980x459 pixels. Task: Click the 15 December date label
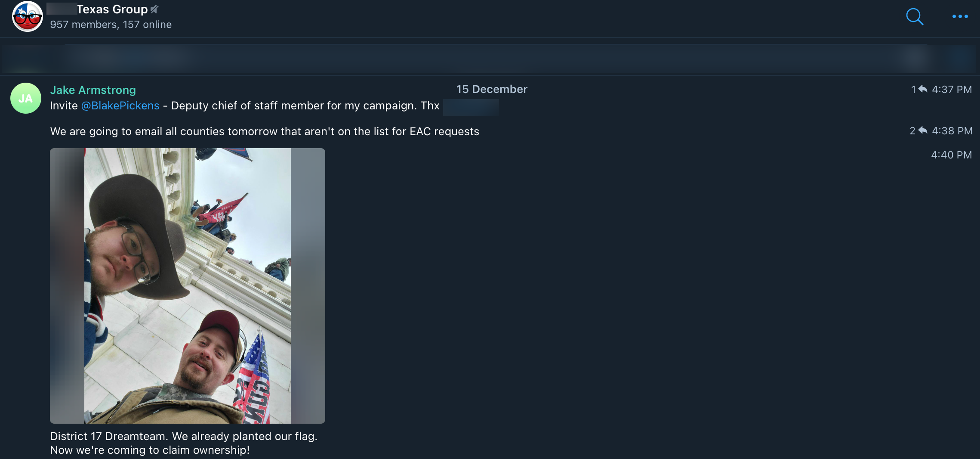[x=492, y=89]
